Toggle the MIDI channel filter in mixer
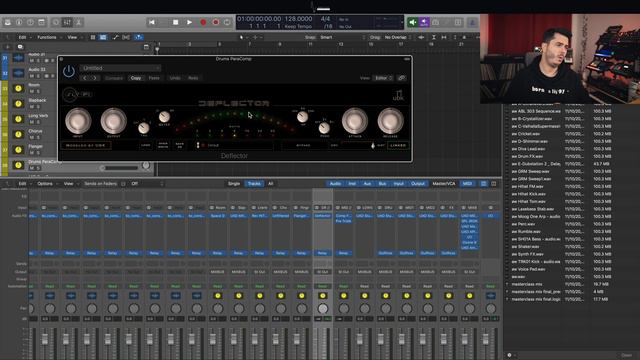The image size is (640, 360). point(467,184)
